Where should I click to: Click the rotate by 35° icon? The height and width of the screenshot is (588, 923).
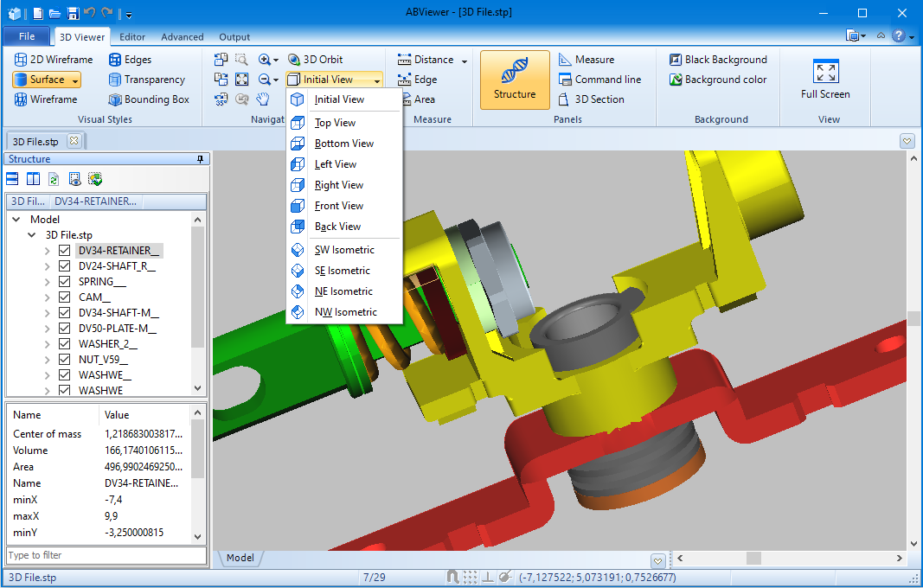point(221,99)
